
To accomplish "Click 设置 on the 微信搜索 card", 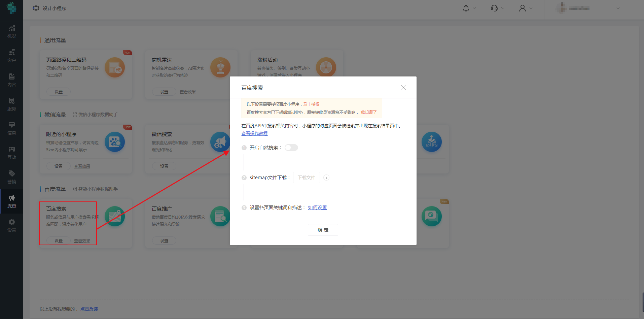I will pos(164,166).
